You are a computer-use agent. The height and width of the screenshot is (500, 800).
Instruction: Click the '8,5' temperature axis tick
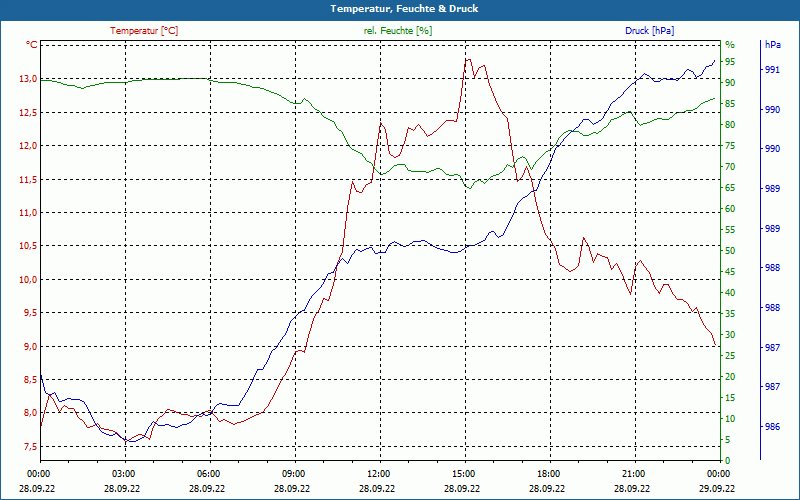pyautogui.click(x=31, y=380)
